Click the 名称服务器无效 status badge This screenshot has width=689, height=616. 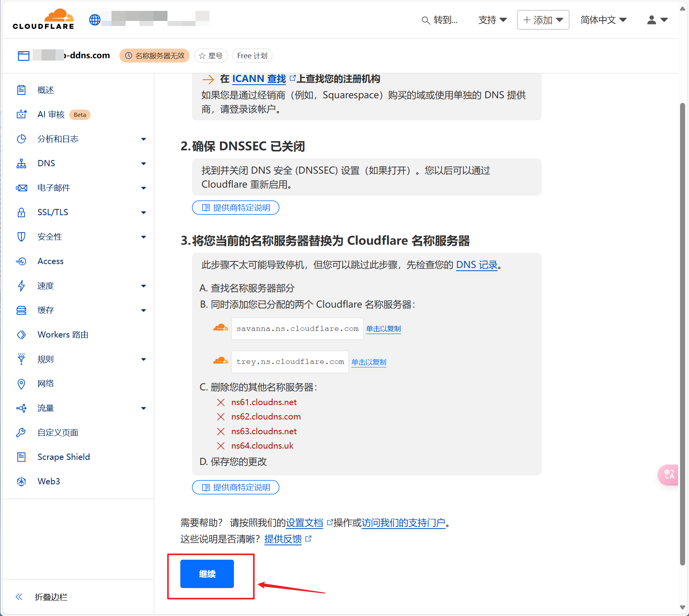154,56
